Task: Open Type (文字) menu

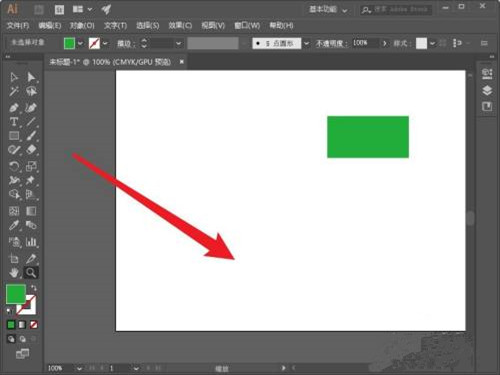Action: (115, 26)
